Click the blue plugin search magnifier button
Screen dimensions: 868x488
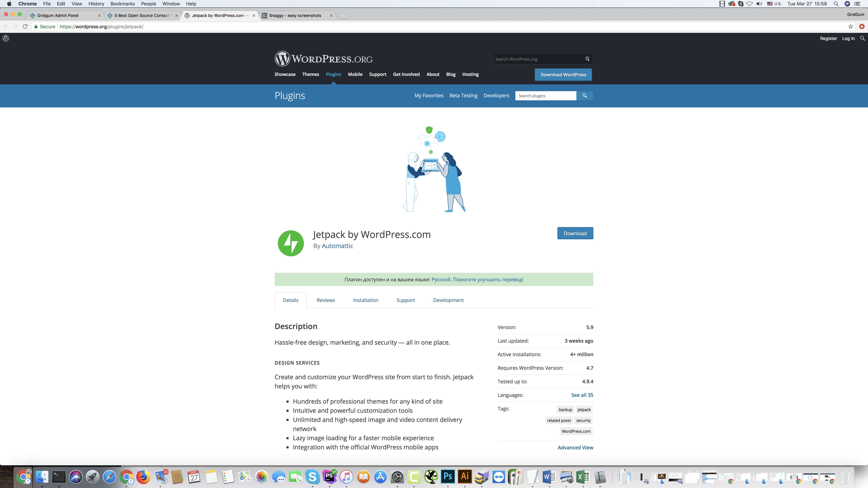tap(585, 96)
